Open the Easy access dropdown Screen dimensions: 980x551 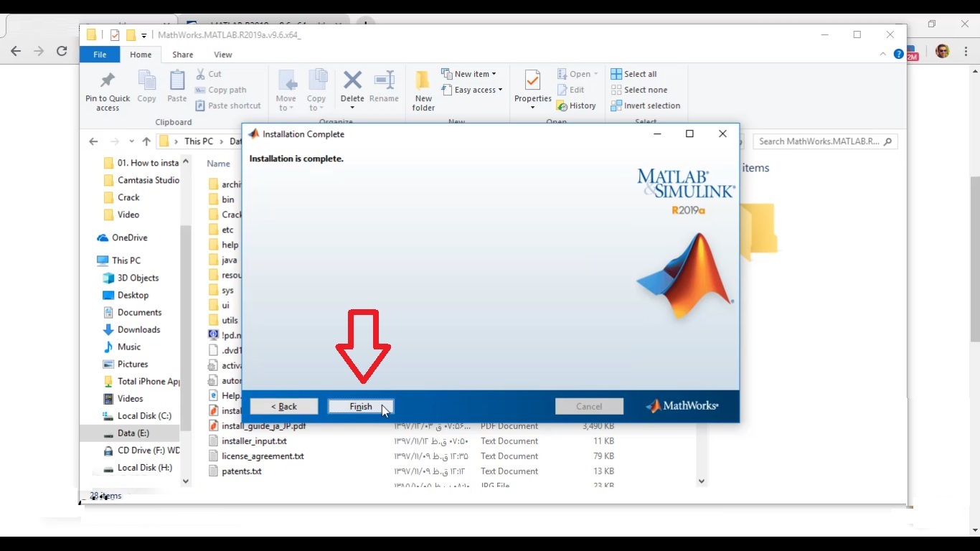click(x=473, y=90)
